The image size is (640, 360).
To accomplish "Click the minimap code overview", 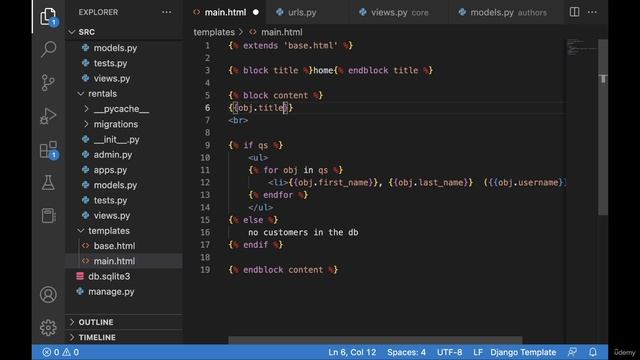I will tap(582, 47).
